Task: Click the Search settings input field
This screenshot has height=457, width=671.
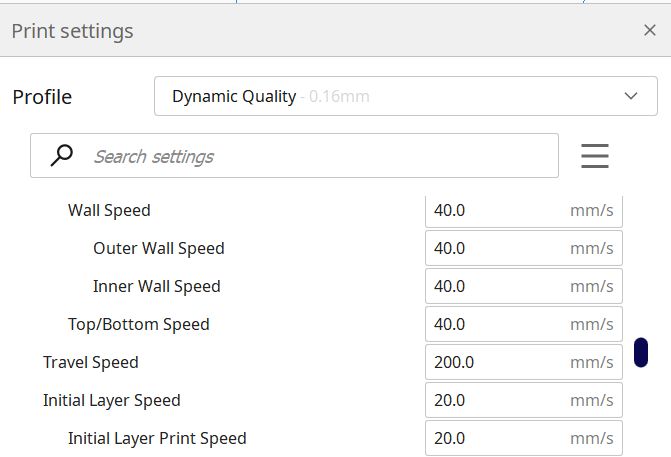Action: coord(294,156)
